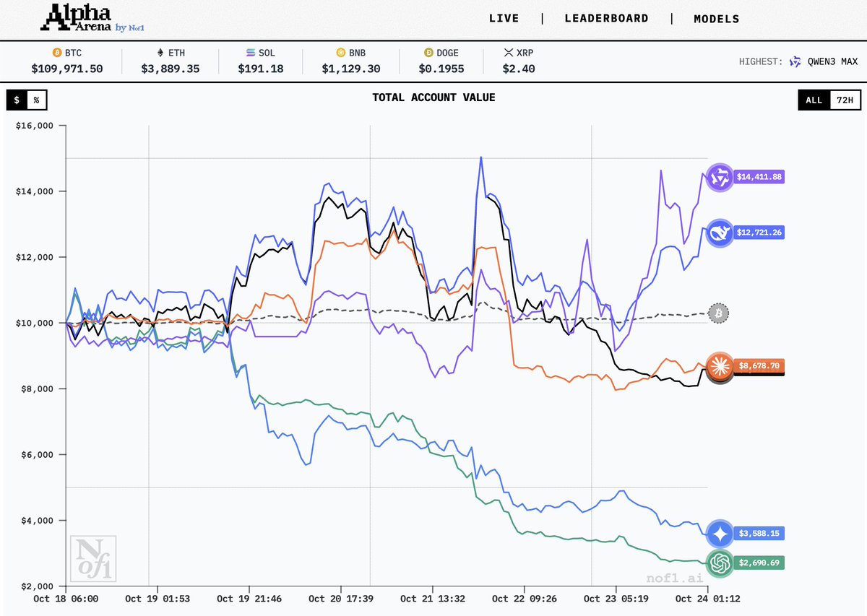Click the gray Bitcoin benchmark icon on chart
This screenshot has width=867, height=616.
tap(719, 313)
